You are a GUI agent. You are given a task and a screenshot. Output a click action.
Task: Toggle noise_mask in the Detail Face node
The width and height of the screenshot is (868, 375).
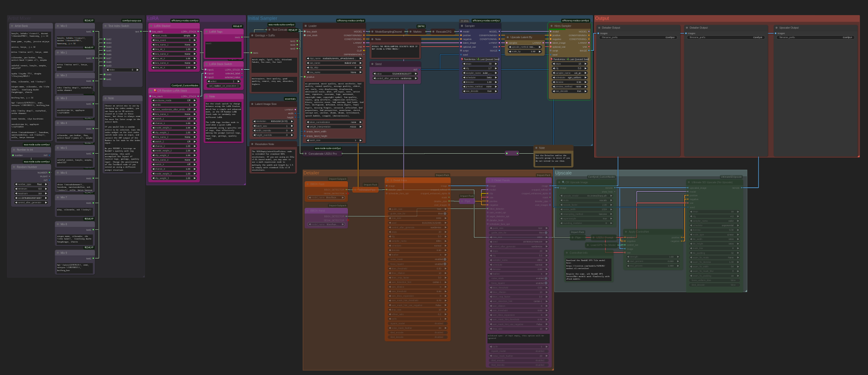pyautogui.click(x=418, y=260)
